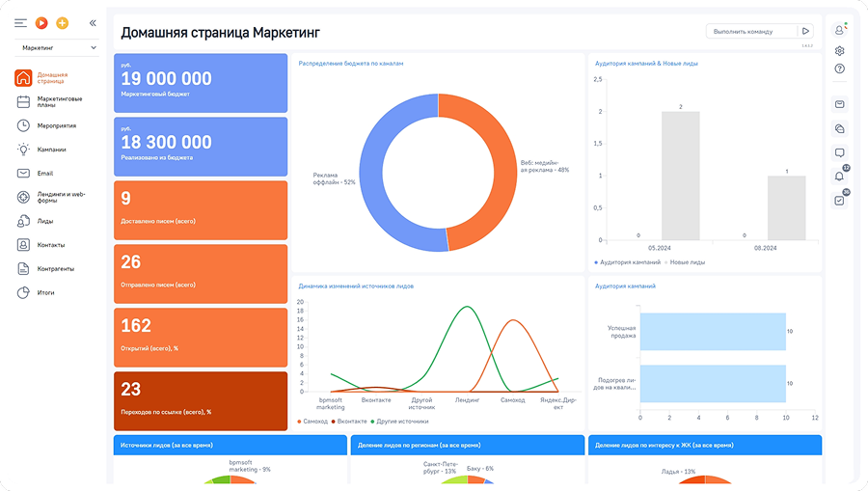This screenshot has width=868, height=491.
Task: Toggle the "Самоход" legend in the line chart
Action: 313,422
